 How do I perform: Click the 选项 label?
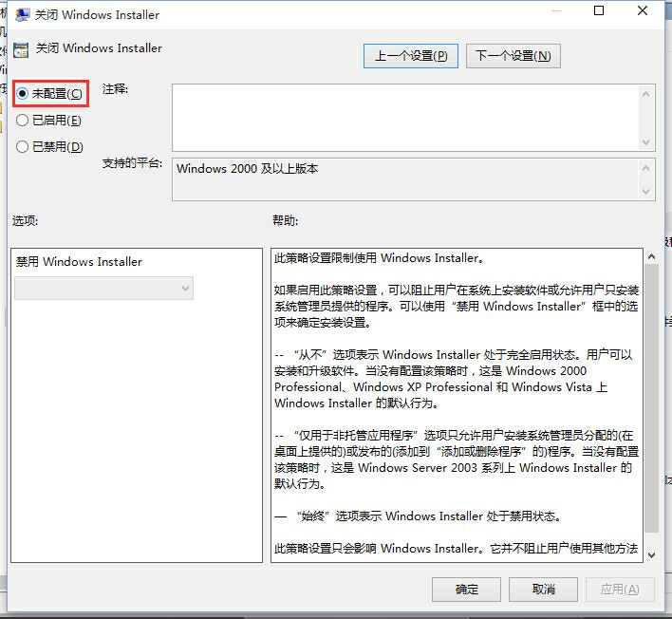26,221
